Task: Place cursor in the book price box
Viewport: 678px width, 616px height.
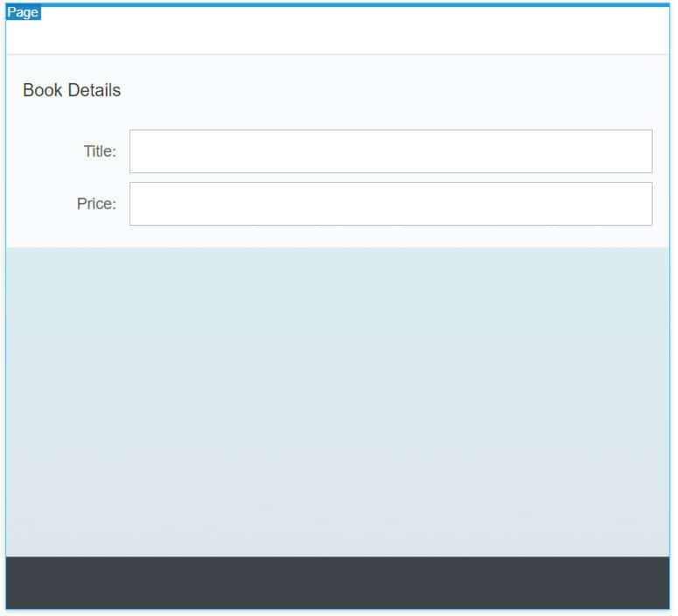Action: pyautogui.click(x=390, y=204)
